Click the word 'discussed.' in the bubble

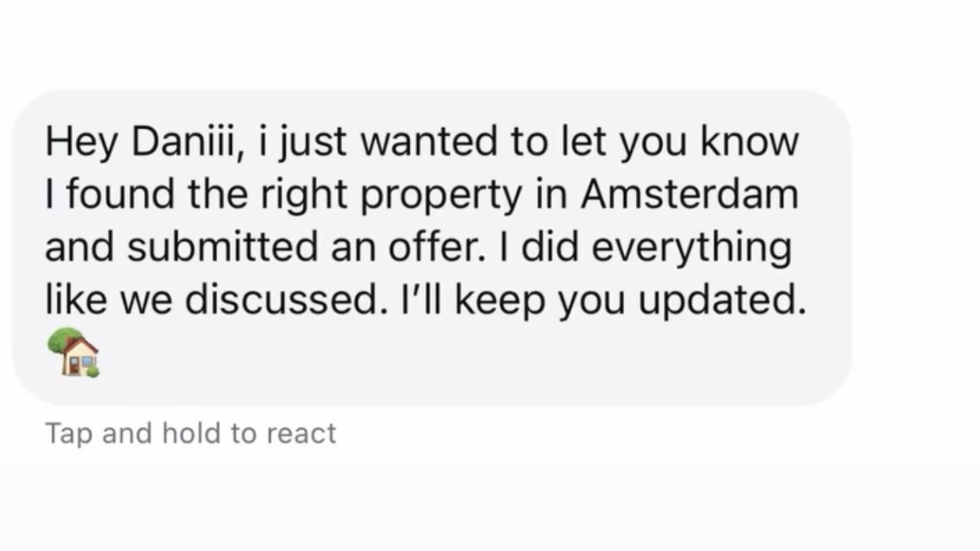coord(285,300)
